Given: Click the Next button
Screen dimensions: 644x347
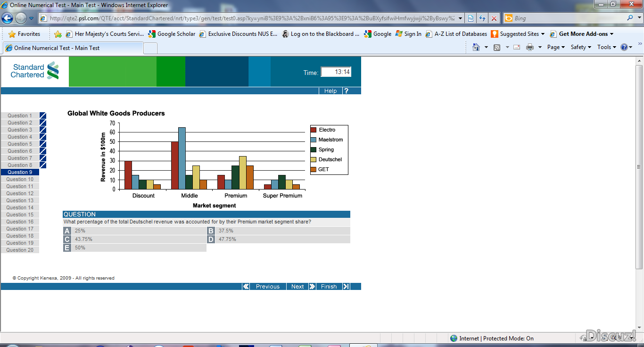Looking at the screenshot, I should (297, 287).
